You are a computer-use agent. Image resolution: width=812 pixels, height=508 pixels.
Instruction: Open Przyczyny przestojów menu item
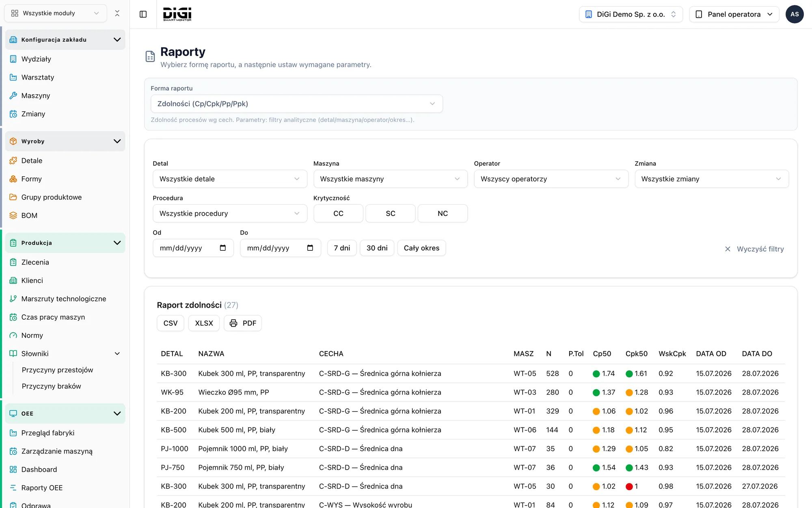(x=57, y=370)
